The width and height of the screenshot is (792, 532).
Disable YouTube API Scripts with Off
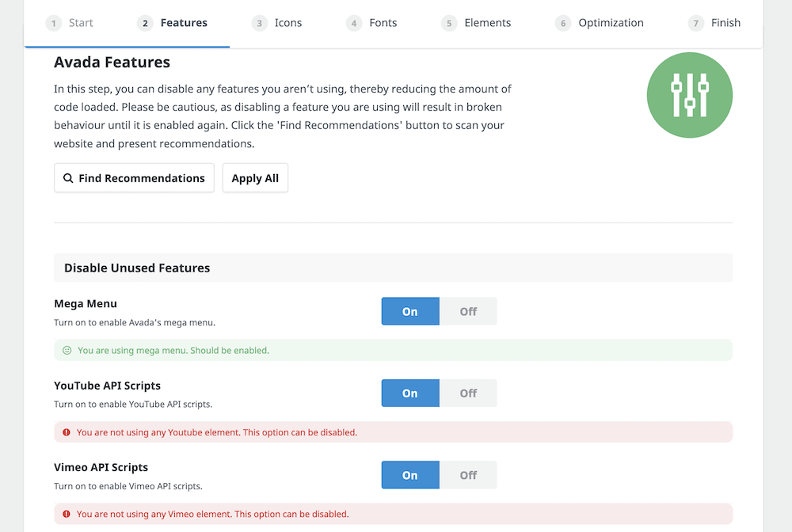pos(468,393)
